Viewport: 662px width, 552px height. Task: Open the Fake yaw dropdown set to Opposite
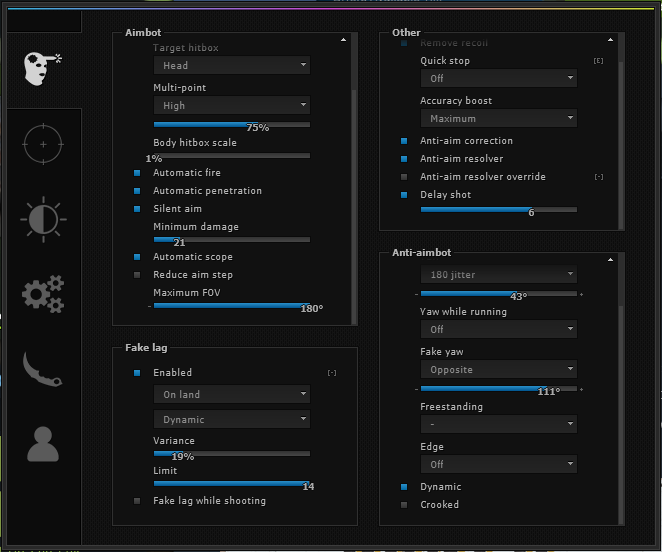click(x=498, y=369)
